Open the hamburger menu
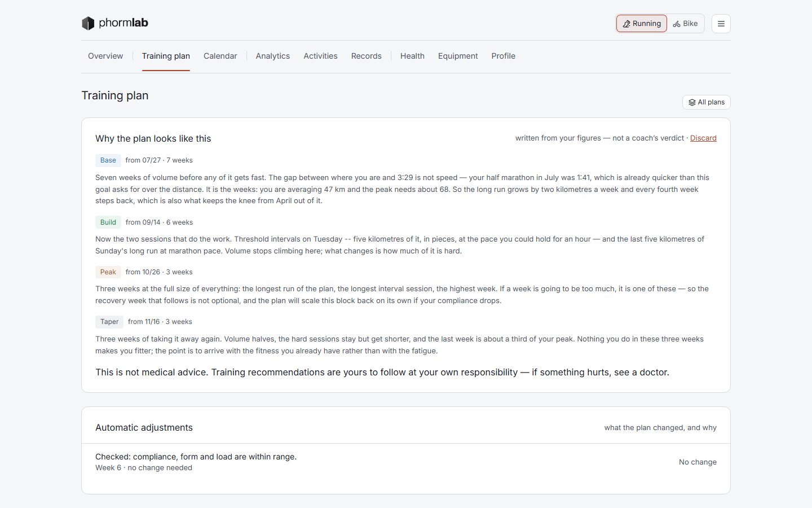The image size is (812, 508). [x=721, y=24]
